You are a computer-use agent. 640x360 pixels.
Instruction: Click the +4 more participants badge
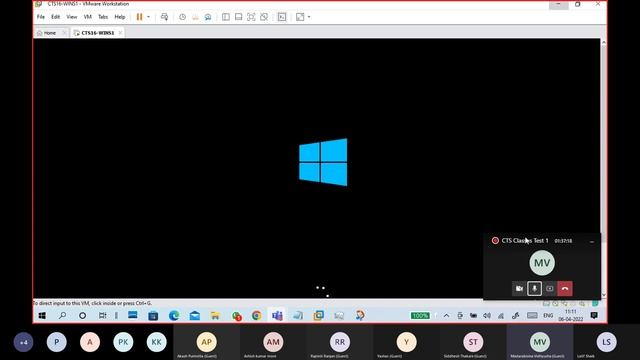(23, 342)
